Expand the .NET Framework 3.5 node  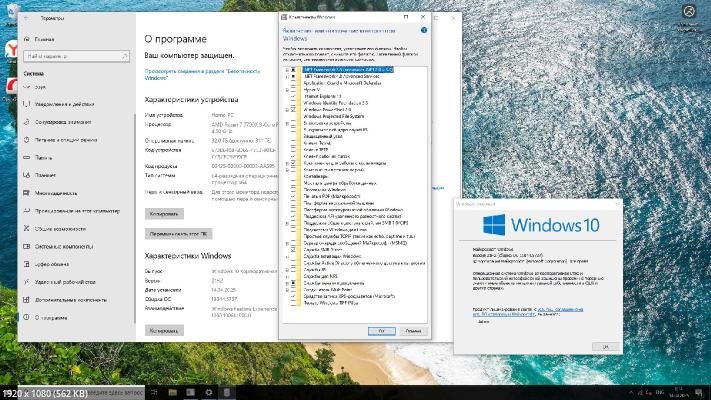point(287,70)
